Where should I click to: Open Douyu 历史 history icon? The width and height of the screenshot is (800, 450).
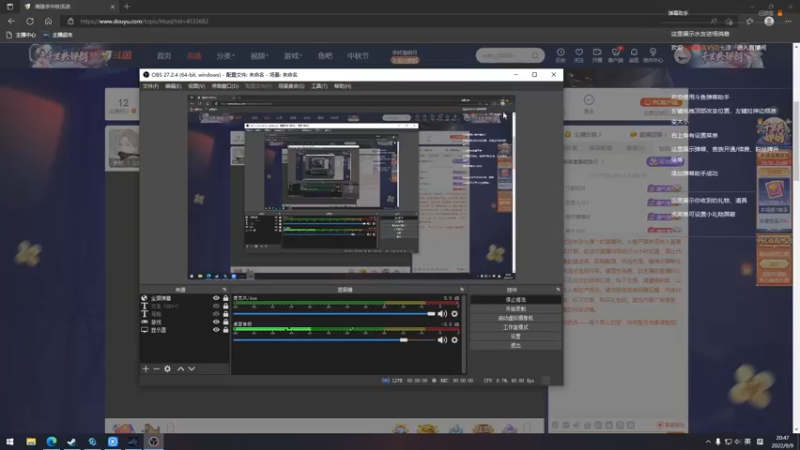[x=561, y=55]
